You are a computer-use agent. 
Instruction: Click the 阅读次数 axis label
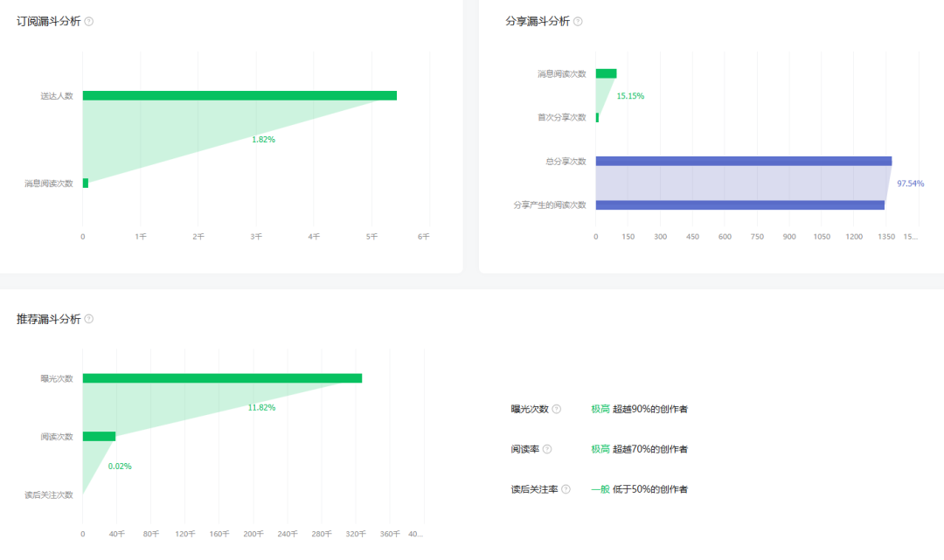pos(57,437)
